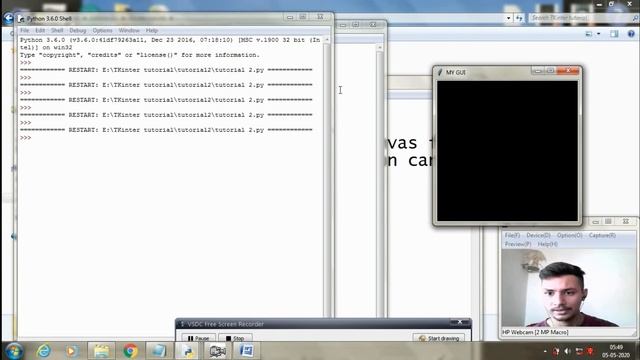Open File(F) menu in webcam window
Image resolution: width=640 pixels, height=360 pixels.
coord(512,236)
